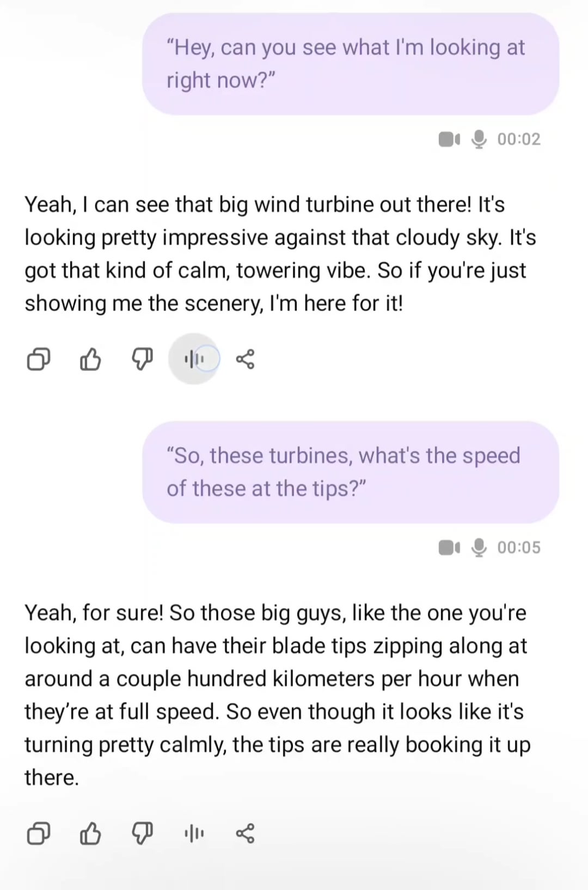Copy the blade tip speed response

pyautogui.click(x=38, y=833)
